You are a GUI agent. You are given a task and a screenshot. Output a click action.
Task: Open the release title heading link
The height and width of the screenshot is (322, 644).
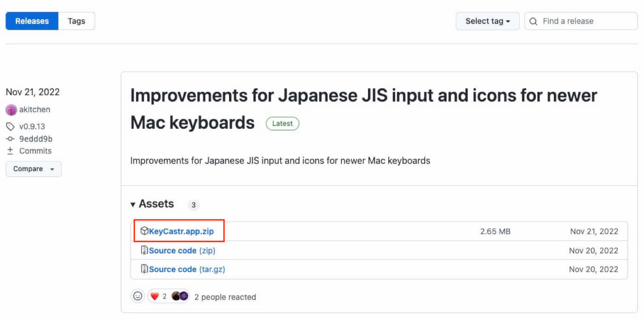click(x=363, y=96)
